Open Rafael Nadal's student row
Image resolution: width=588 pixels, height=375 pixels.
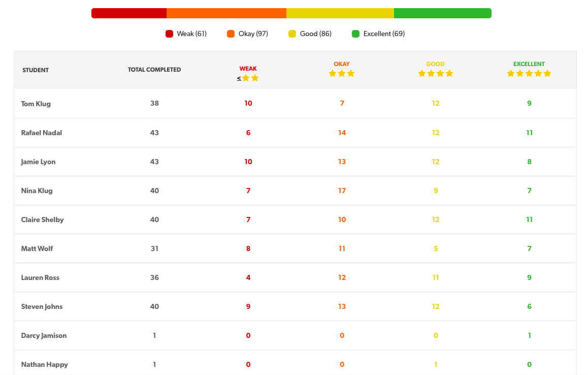(295, 133)
